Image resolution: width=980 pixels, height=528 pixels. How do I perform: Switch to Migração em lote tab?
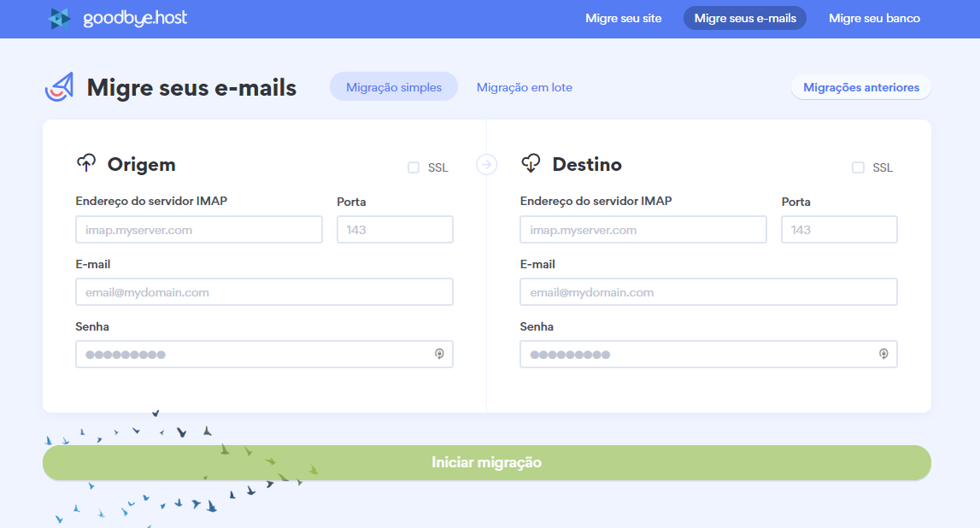point(524,87)
